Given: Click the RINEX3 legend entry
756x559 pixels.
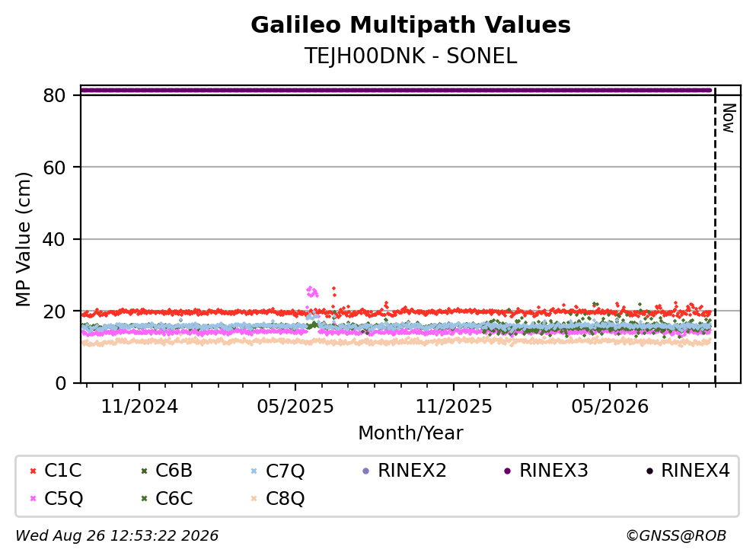Looking at the screenshot, I should pos(546,471).
